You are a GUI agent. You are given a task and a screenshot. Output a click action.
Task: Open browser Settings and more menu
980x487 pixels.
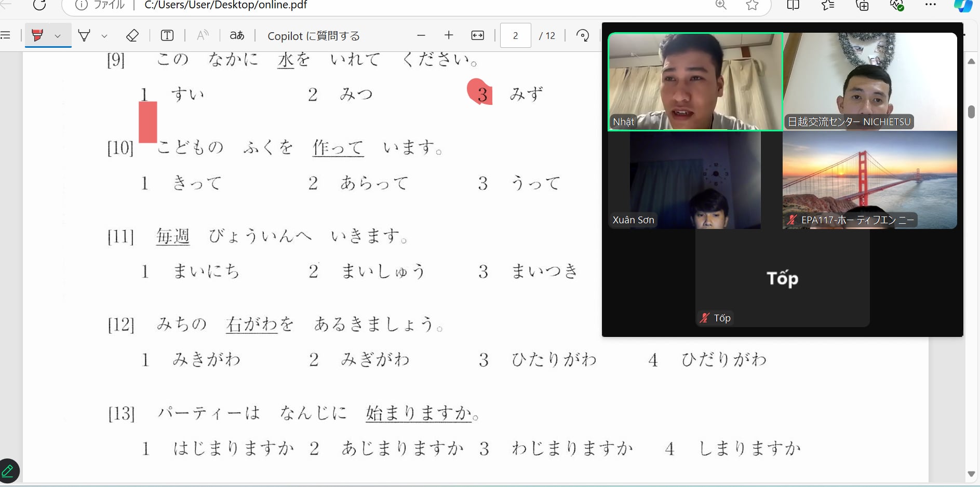click(930, 5)
